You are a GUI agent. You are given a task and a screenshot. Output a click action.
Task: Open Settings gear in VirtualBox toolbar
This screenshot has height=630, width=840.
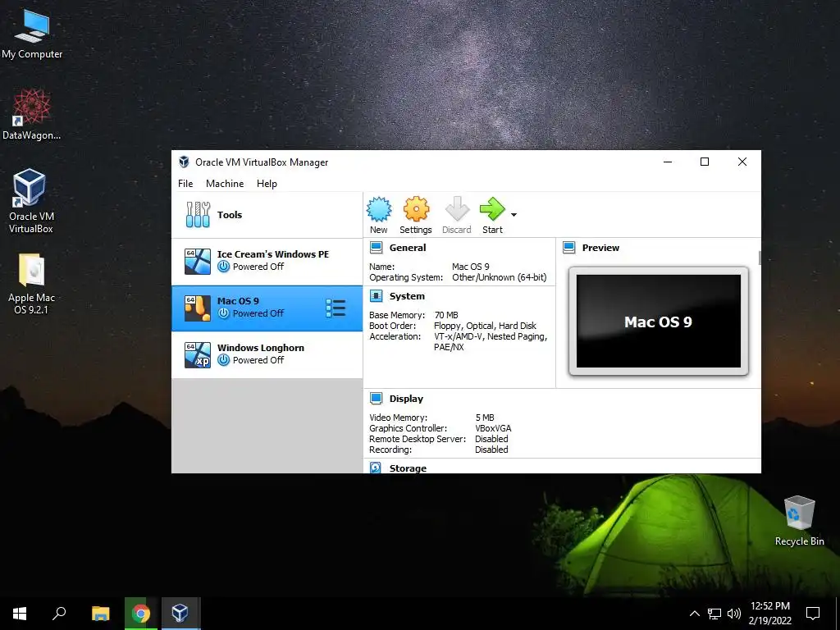point(416,215)
